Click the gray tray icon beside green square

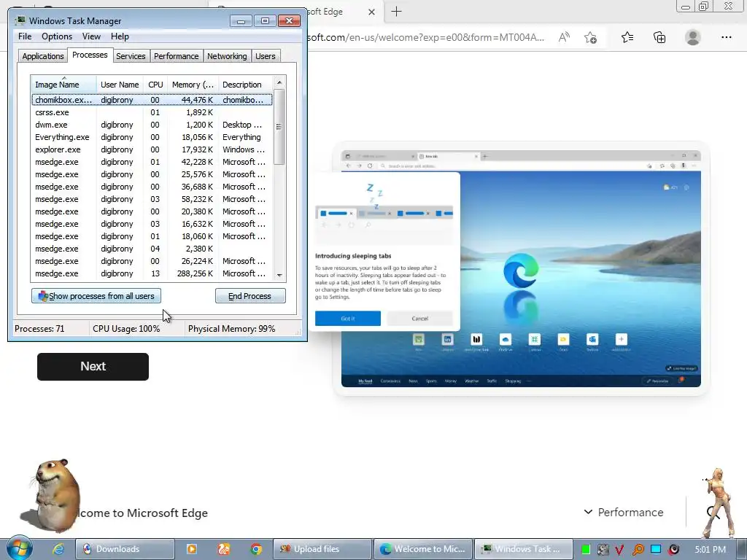(x=603, y=550)
